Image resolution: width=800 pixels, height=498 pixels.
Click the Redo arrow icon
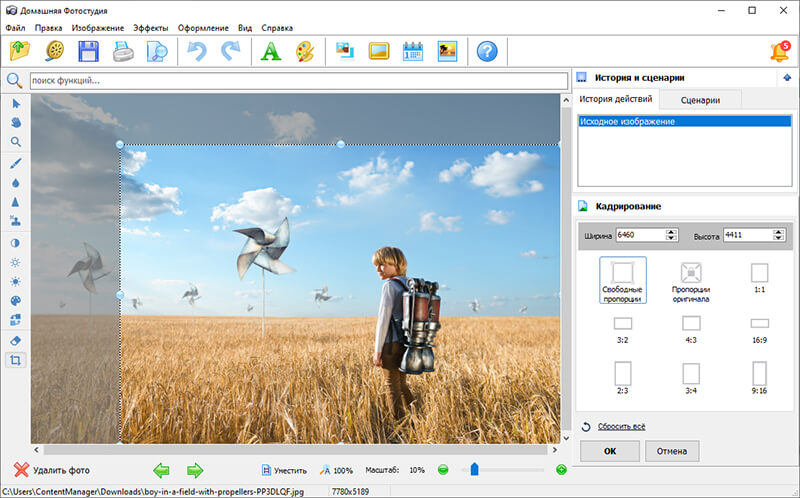click(x=230, y=51)
